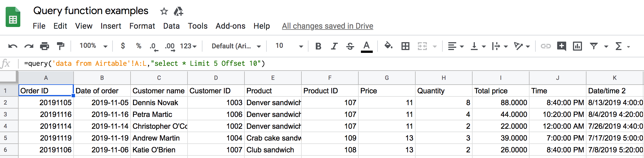This screenshot has width=644, height=158.
Task: Open the Default (Arial) font dropdown
Action: pyautogui.click(x=236, y=46)
